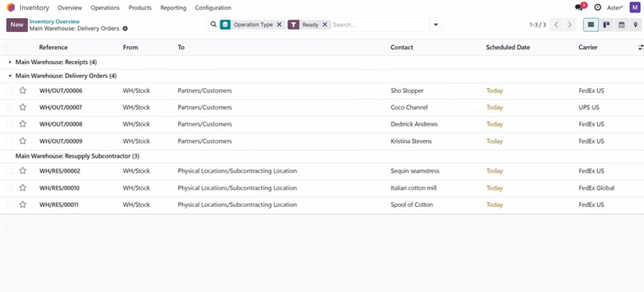Star WH/OUT/00009 as favorite
Image resolution: width=644 pixels, height=292 pixels.
pos(23,141)
